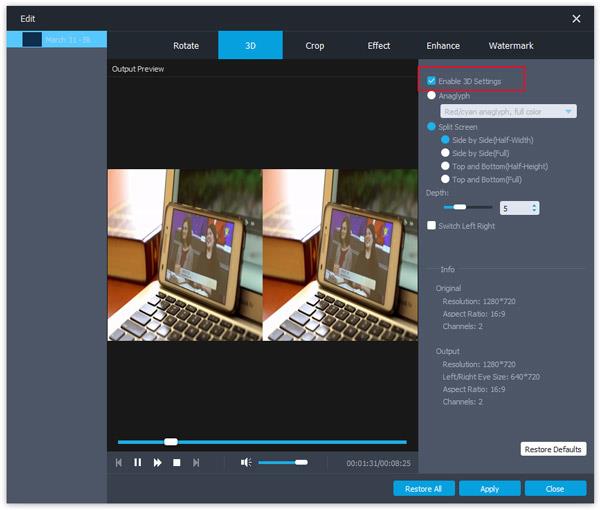
Task: Click the Output Preview video area
Action: point(262,255)
